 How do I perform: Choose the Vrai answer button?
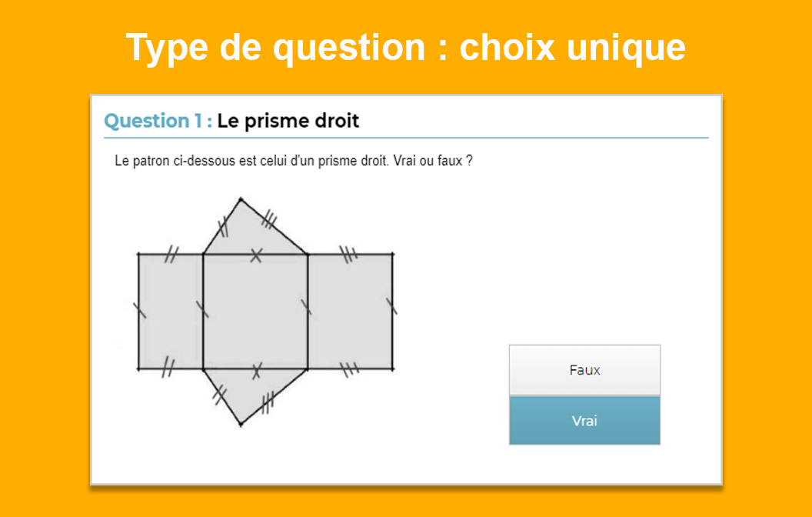584,421
